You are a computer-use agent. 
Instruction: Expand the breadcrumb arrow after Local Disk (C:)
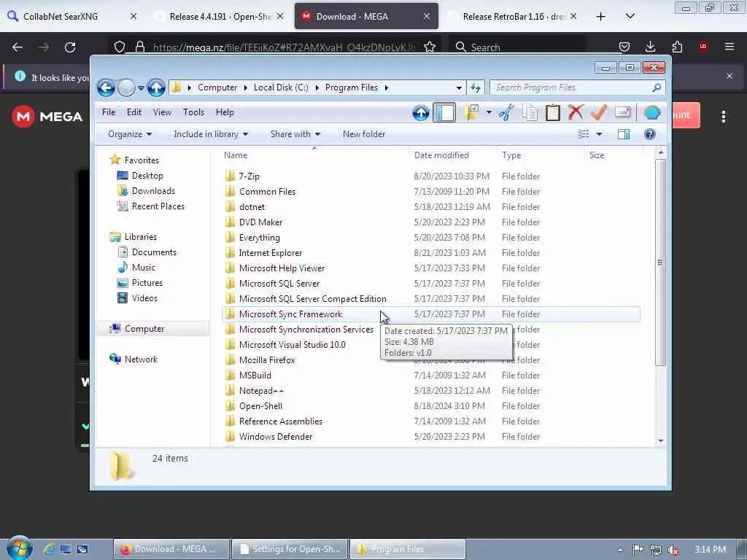[x=317, y=87]
